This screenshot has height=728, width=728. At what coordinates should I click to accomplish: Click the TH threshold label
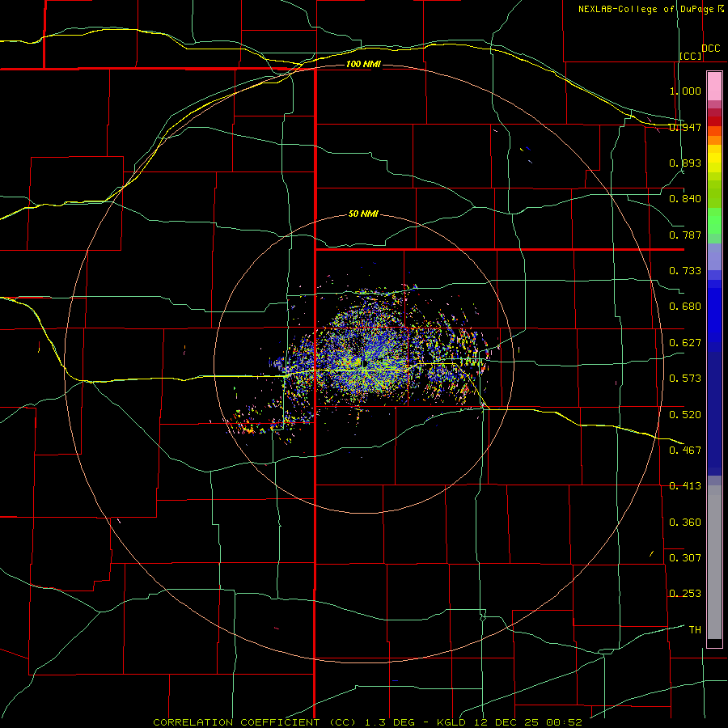click(695, 630)
